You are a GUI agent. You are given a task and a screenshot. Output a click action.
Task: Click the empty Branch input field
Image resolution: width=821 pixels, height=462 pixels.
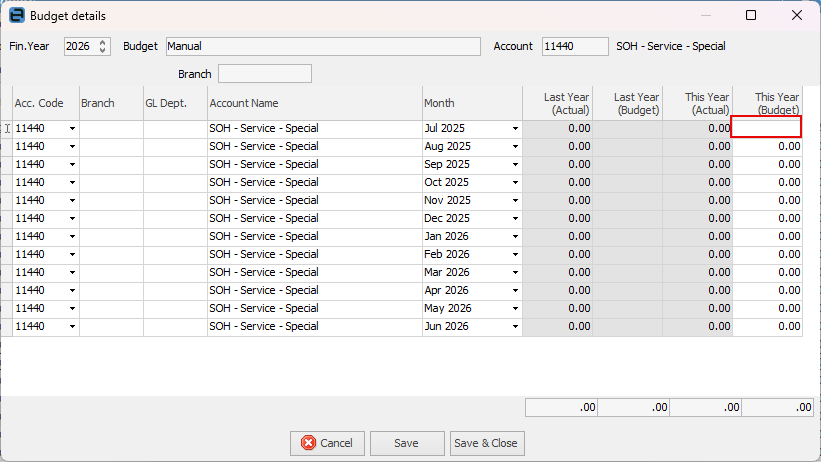pyautogui.click(x=264, y=74)
